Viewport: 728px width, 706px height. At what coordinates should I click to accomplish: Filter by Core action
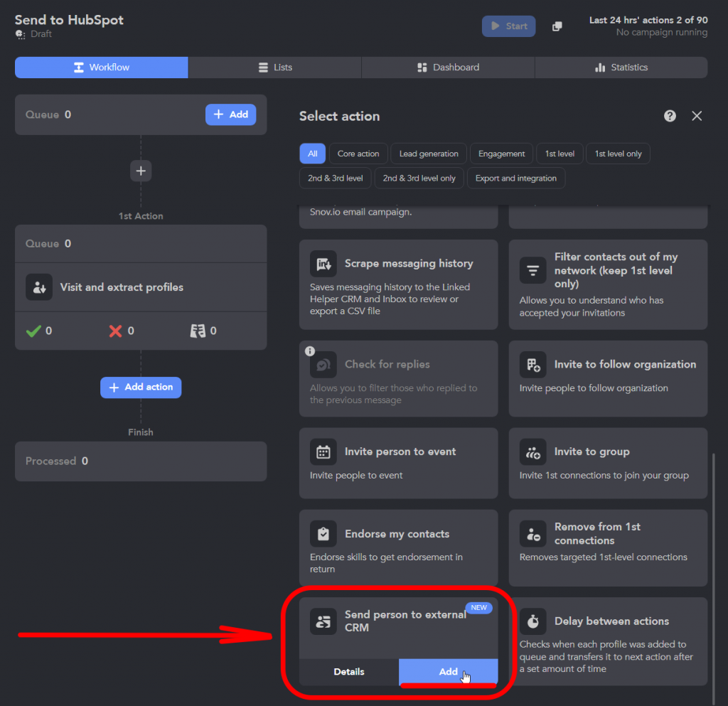358,154
